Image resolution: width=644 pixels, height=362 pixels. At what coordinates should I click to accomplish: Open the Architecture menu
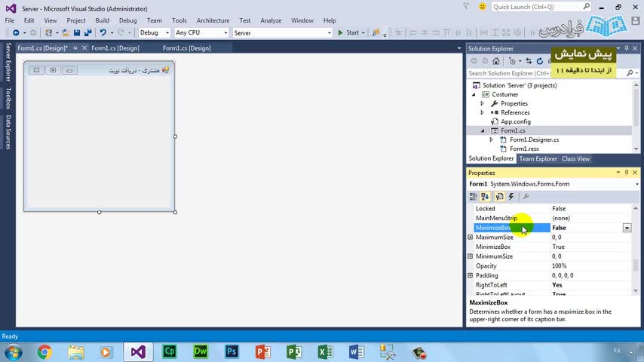point(213,20)
